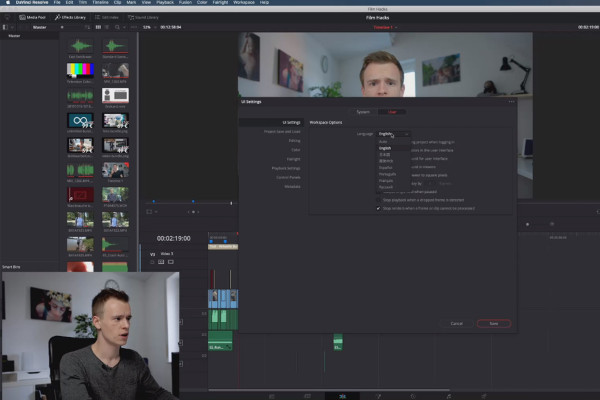600x400 pixels.
Task: Open the Media Pool panel
Action: pos(33,17)
